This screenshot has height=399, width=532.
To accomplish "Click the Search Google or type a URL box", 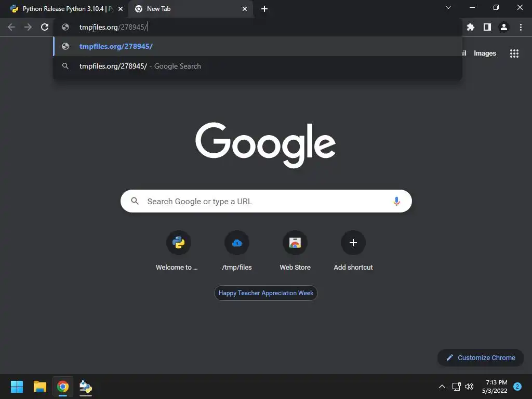I will (266, 201).
